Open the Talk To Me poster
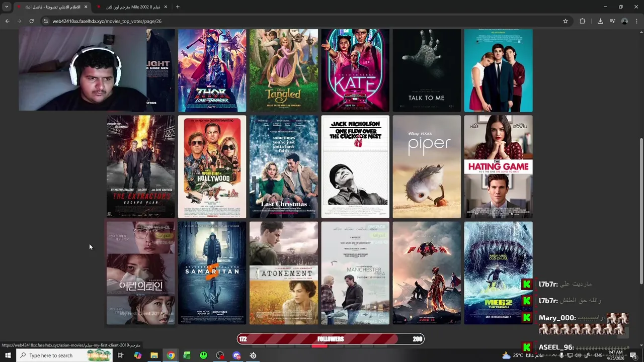Image resolution: width=644 pixels, height=362 pixels. coord(427,70)
